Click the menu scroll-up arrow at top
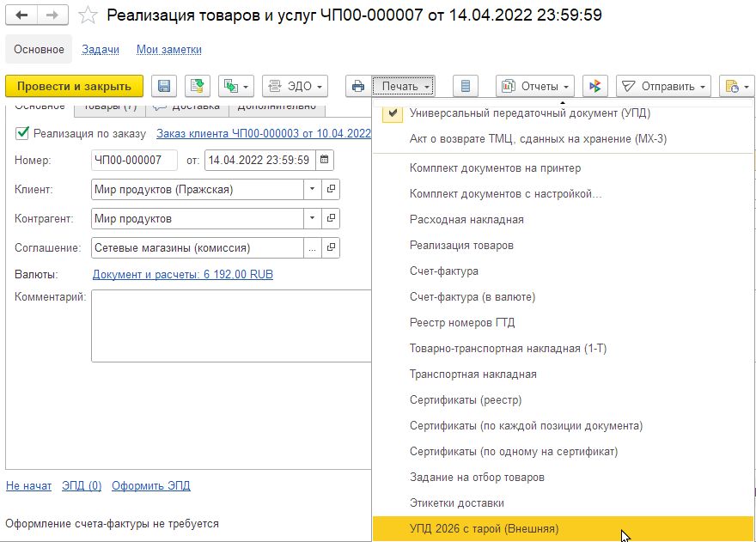The width and height of the screenshot is (756, 542). [562, 102]
